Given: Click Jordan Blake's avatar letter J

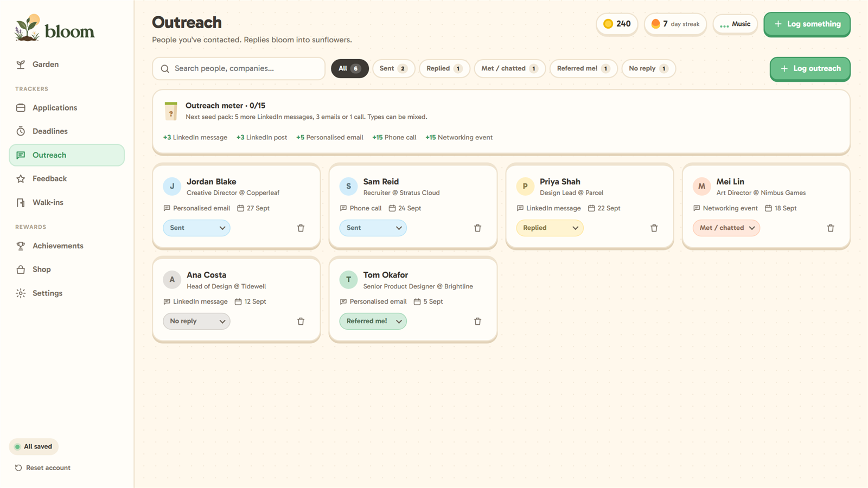Looking at the screenshot, I should click(172, 186).
